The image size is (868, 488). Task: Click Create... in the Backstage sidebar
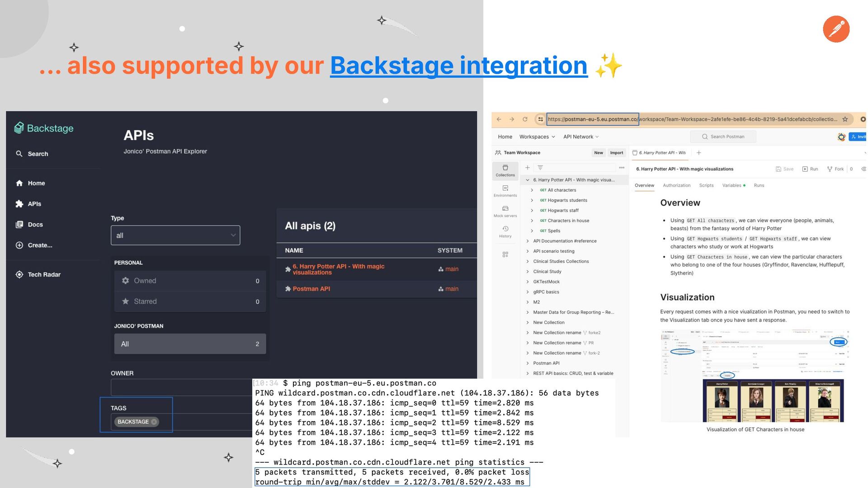tap(34, 245)
